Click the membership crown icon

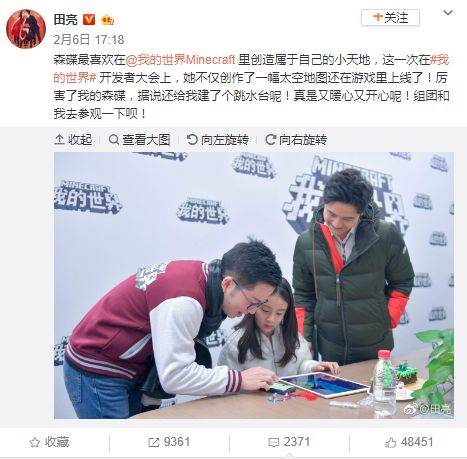[x=107, y=20]
